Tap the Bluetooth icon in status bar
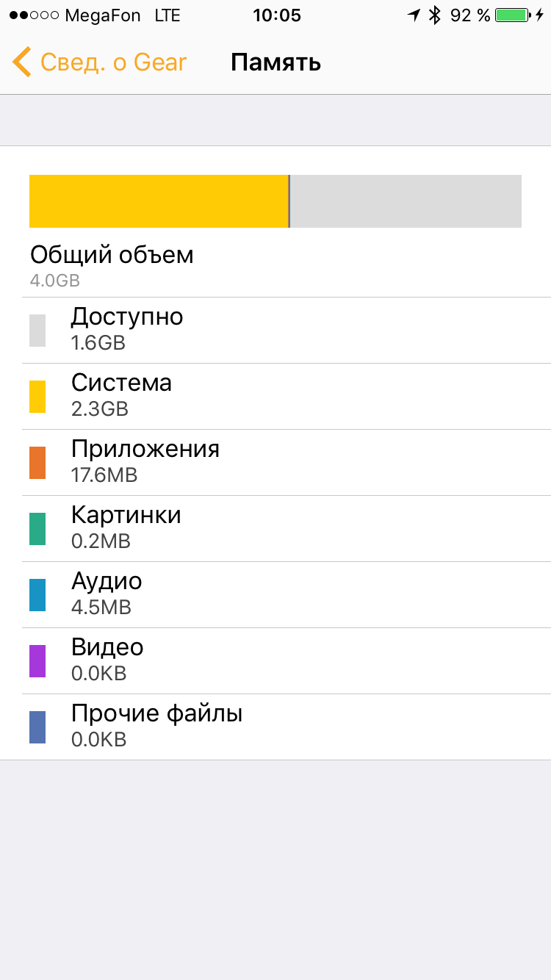This screenshot has width=551, height=980. pos(435,15)
